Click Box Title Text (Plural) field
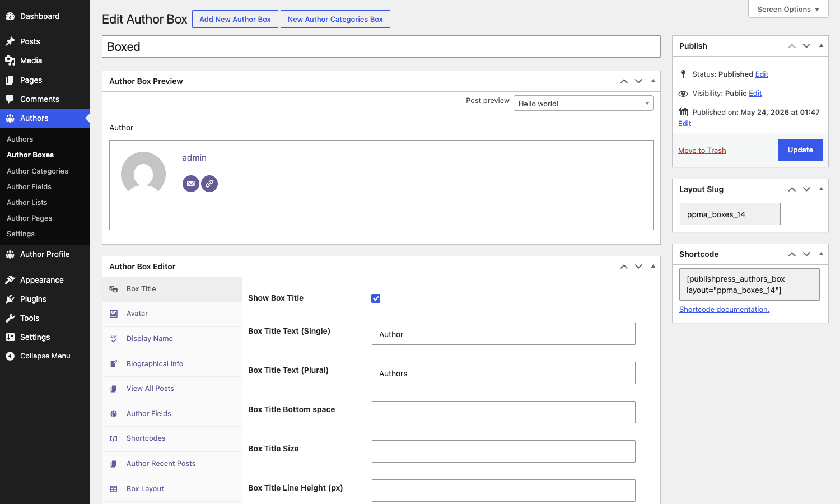This screenshot has width=840, height=504. (x=503, y=373)
